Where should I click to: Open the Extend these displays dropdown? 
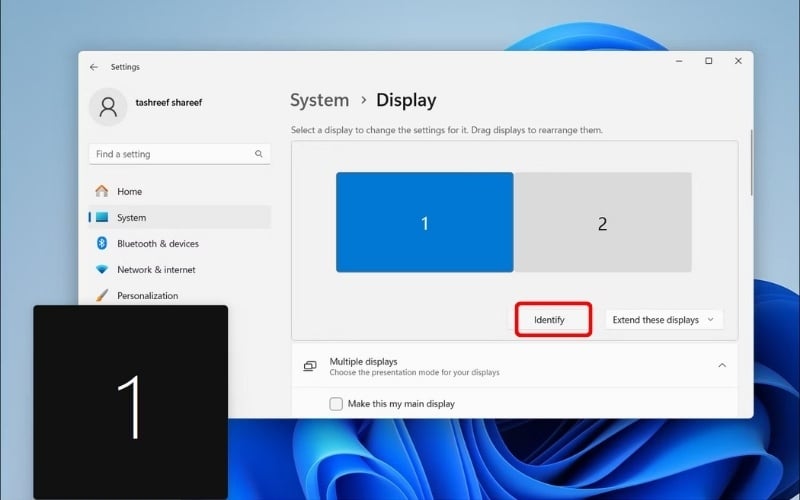coord(663,320)
